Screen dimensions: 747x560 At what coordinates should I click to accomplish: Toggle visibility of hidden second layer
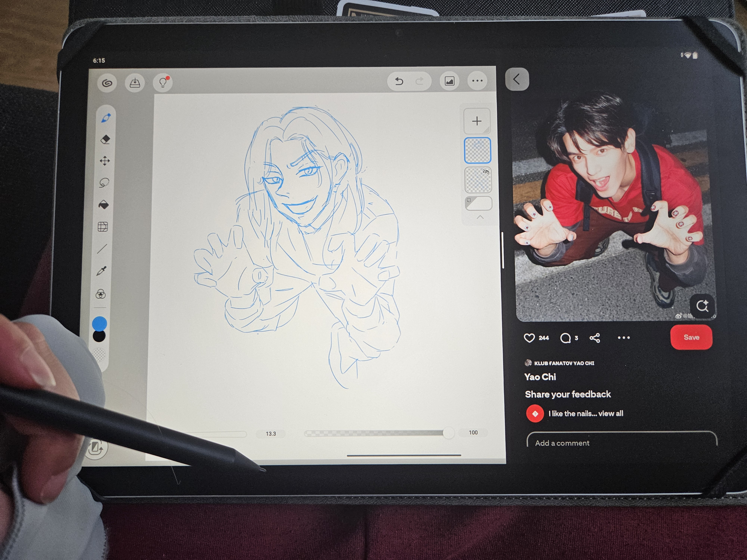[486, 172]
